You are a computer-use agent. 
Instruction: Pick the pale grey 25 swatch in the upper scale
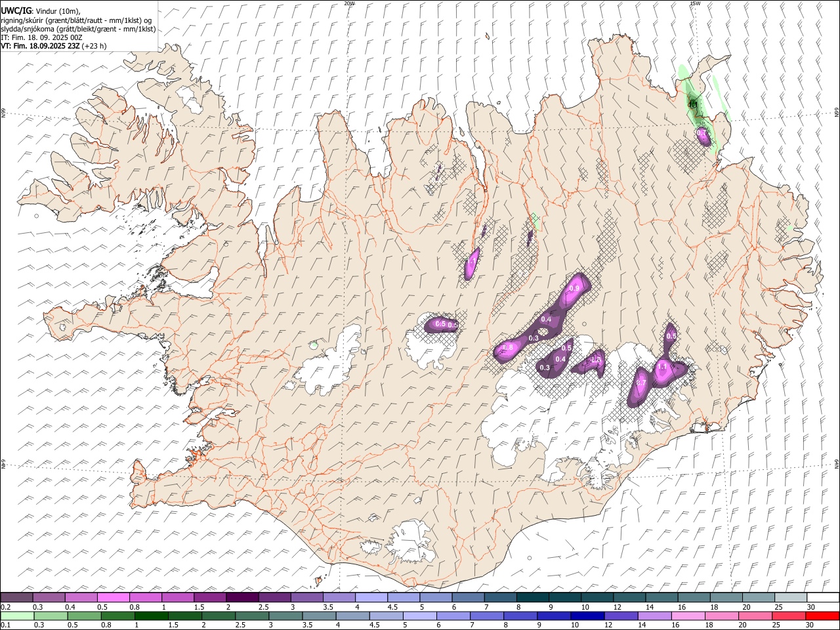[791, 598]
